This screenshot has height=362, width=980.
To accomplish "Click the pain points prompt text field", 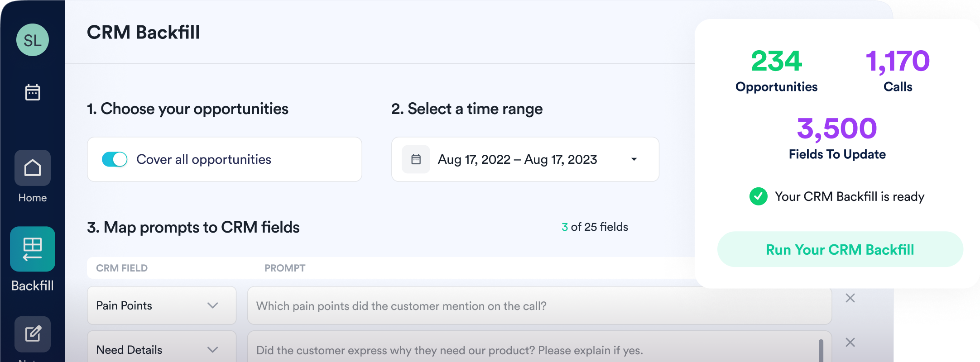I will point(539,305).
